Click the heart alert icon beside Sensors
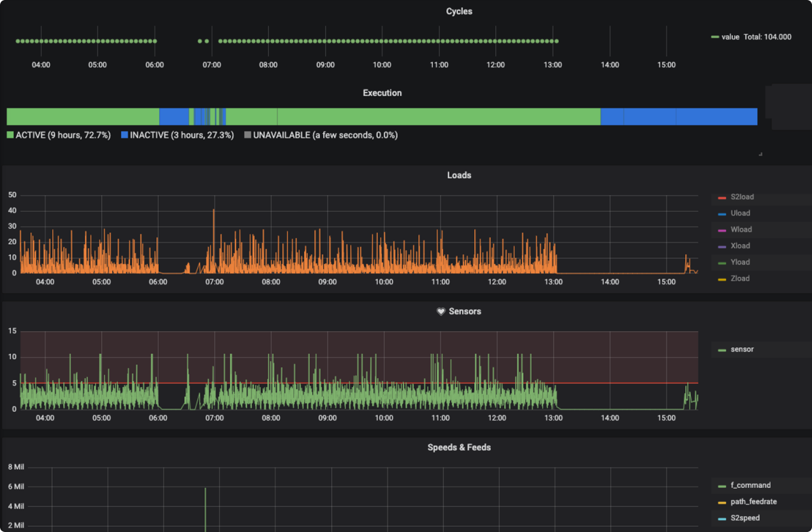The width and height of the screenshot is (812, 532). (440, 311)
